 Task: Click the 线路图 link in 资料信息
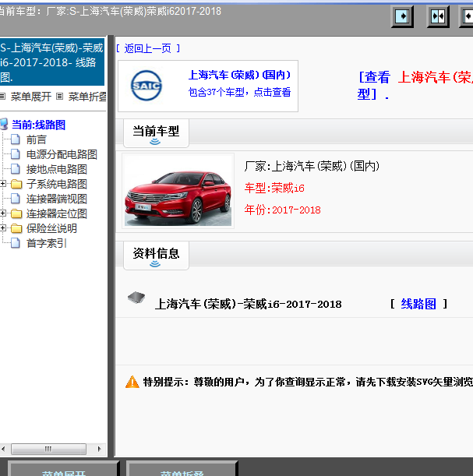418,304
